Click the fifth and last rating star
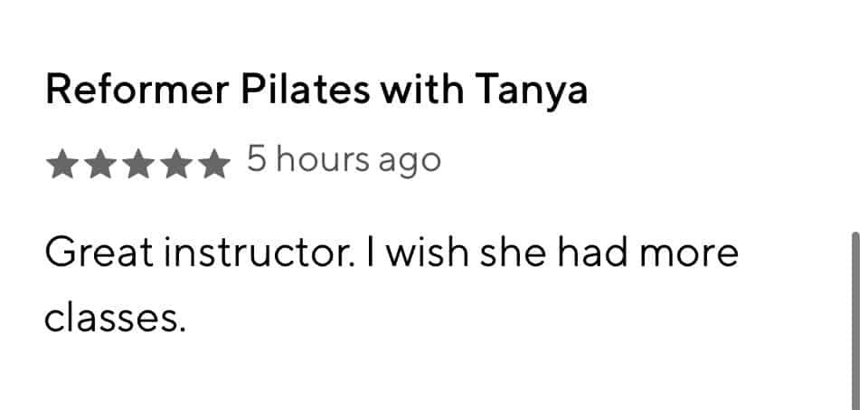 pos(214,165)
